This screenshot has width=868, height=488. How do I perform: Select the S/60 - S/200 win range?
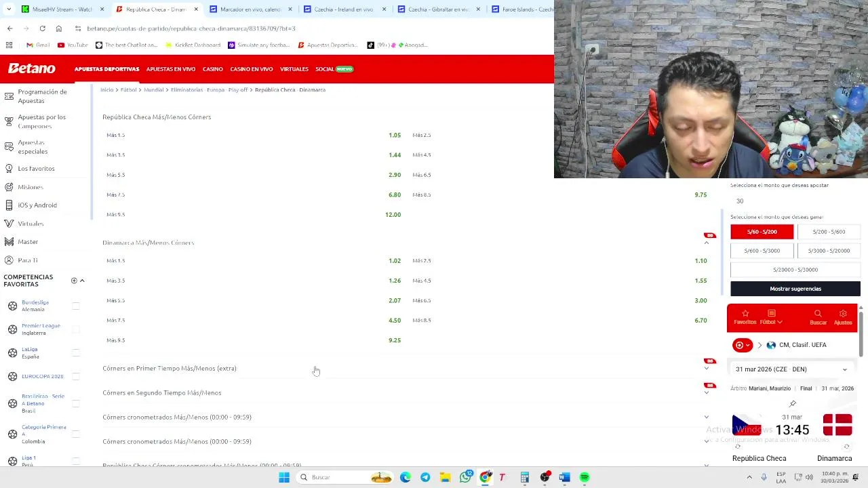coord(762,232)
